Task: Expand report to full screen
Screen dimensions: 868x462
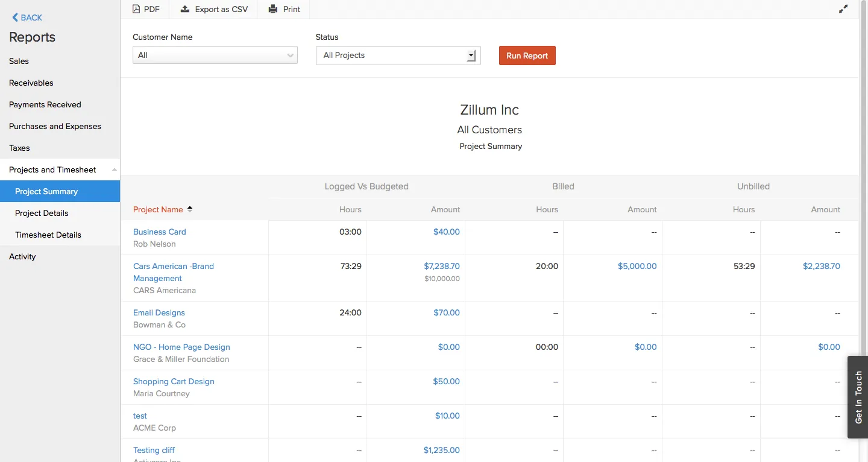Action: tap(843, 9)
